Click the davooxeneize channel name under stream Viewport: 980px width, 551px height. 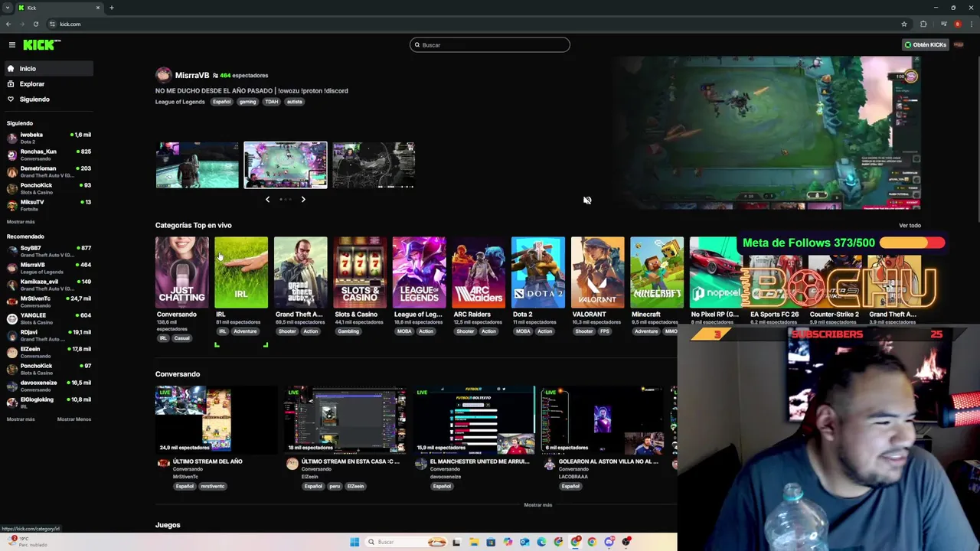coord(446,477)
